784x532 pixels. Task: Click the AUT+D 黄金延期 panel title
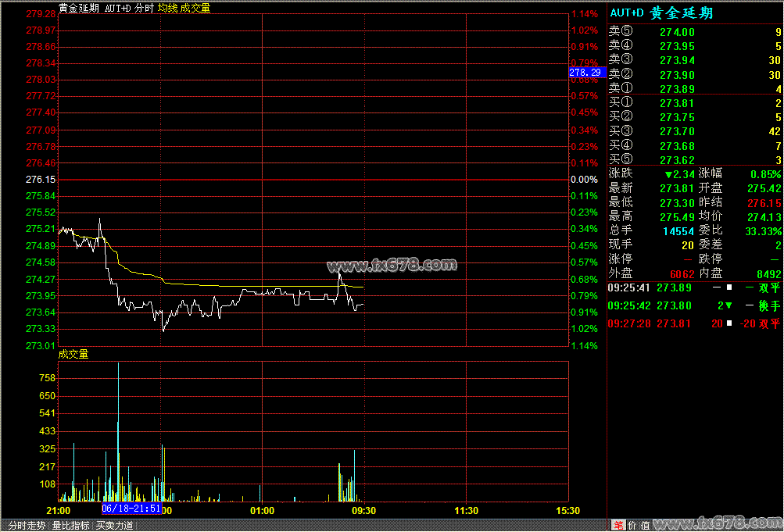click(661, 12)
